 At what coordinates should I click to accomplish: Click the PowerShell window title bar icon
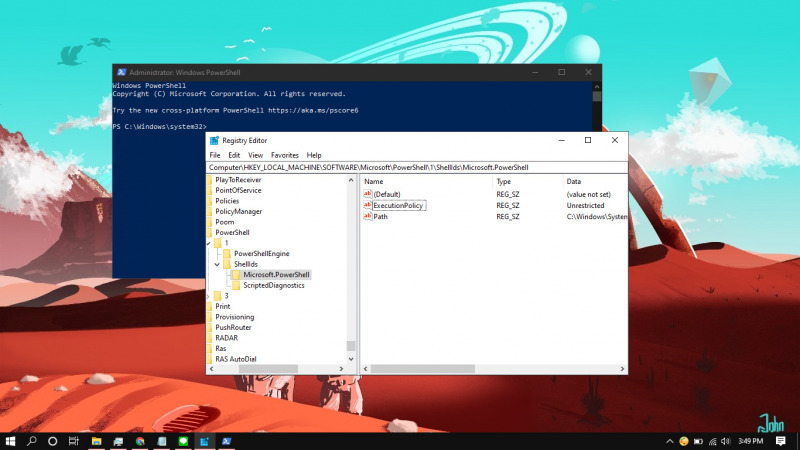click(121, 72)
